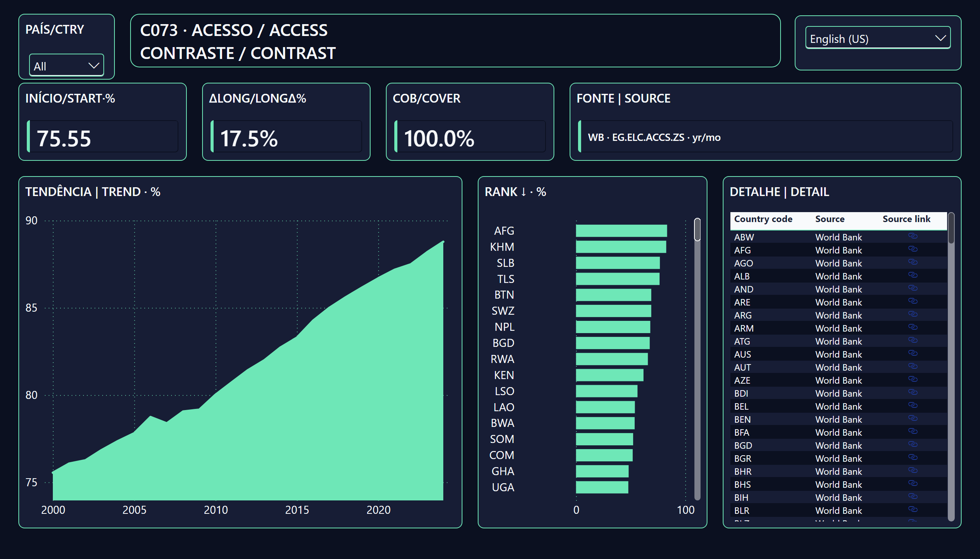
Task: Click the C073 · ACESSO / ACCESS title
Action: pyautogui.click(x=234, y=30)
